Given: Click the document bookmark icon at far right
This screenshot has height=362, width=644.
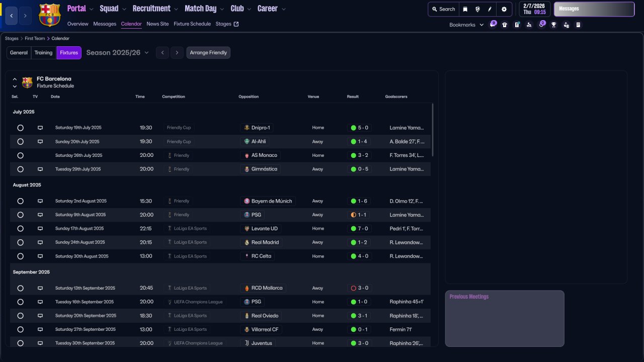Looking at the screenshot, I should 578,25.
